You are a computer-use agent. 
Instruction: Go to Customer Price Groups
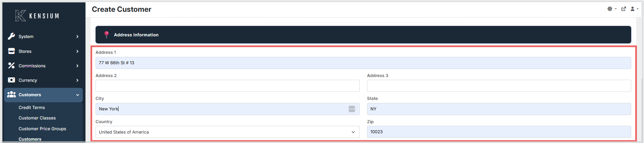[x=42, y=129]
